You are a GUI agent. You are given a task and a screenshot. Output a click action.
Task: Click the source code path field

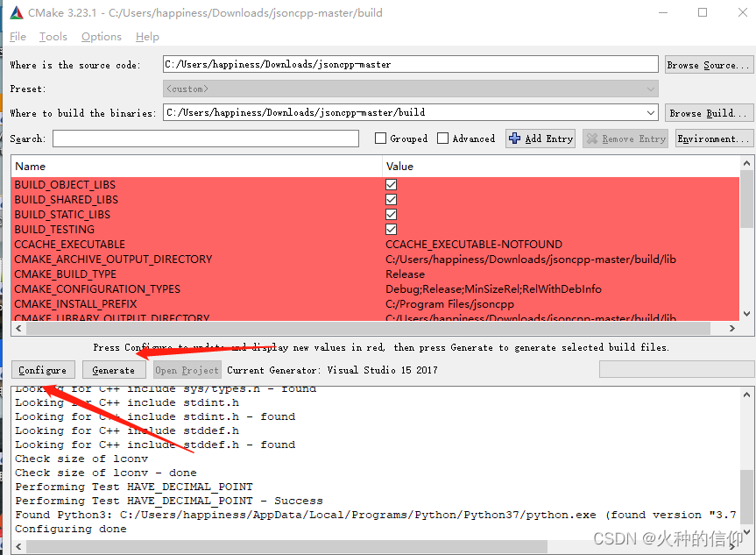click(410, 64)
